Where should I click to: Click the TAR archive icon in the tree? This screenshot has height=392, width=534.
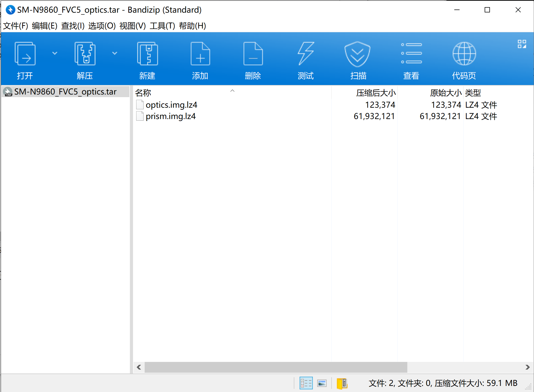pos(8,92)
